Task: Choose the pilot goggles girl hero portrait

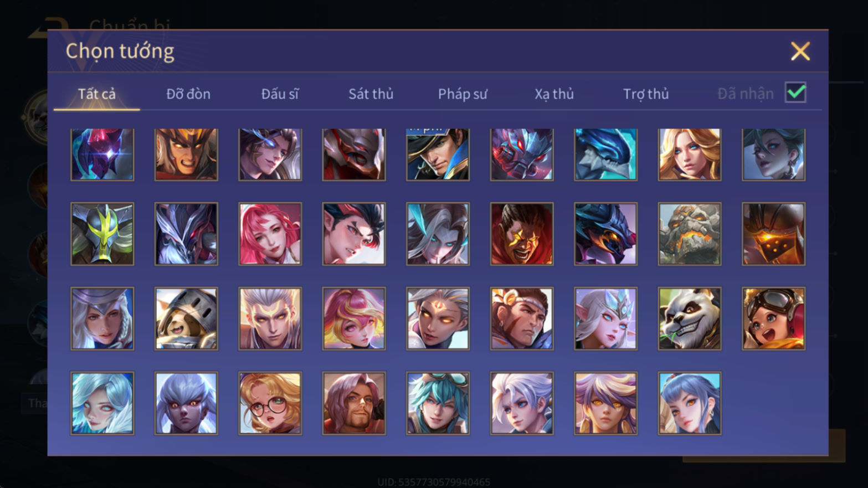Action: click(773, 319)
